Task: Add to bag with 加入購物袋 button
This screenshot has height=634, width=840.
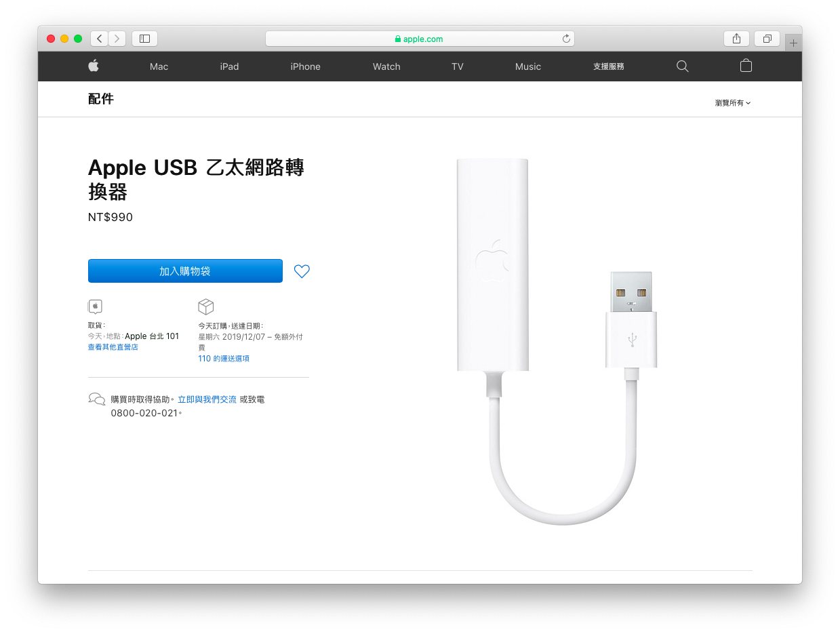Action: tap(185, 271)
